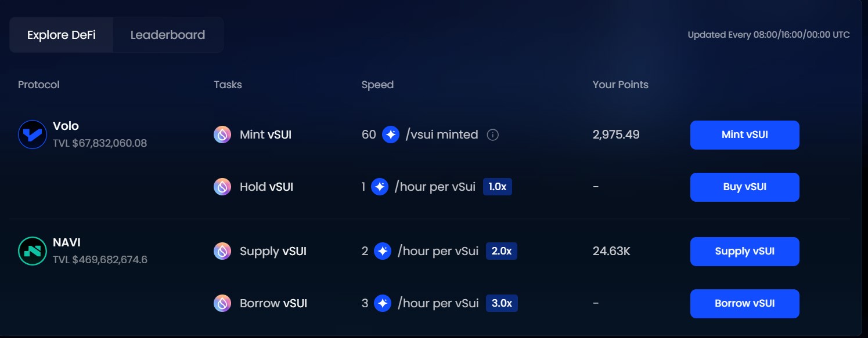Click the points star icon in the Borrow vSUI row
The width and height of the screenshot is (868, 338).
click(x=383, y=303)
